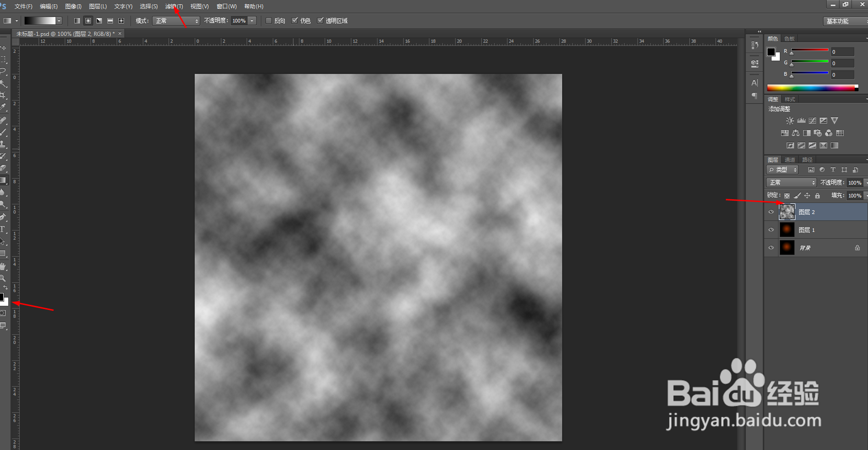Choose angle gradient style
Viewport: 868px width, 450px height.
[x=99, y=21]
